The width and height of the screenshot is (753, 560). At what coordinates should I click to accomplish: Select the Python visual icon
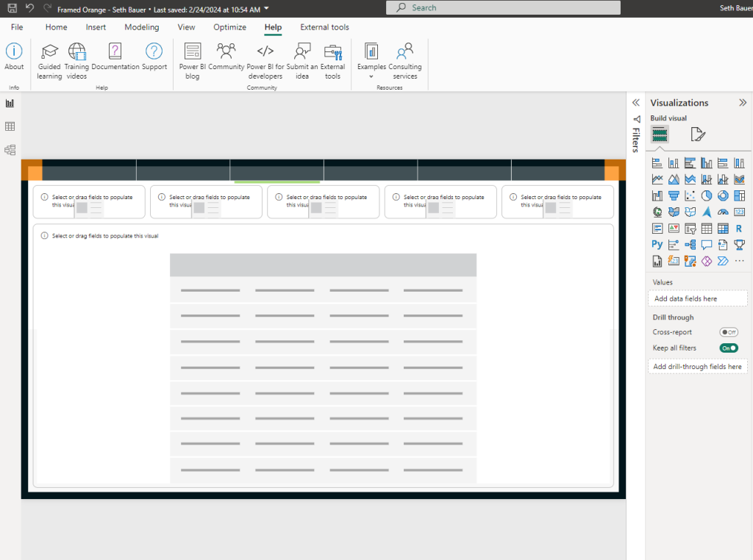pos(657,245)
